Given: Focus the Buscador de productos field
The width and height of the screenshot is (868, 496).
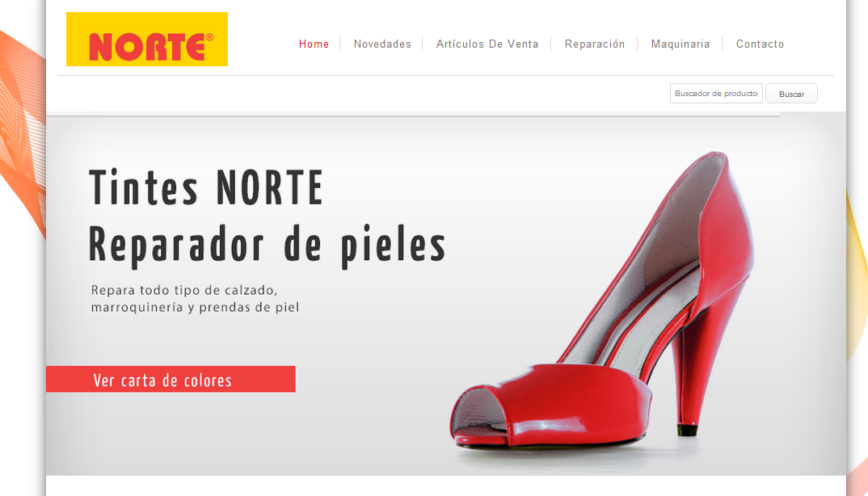Looking at the screenshot, I should click(x=716, y=94).
